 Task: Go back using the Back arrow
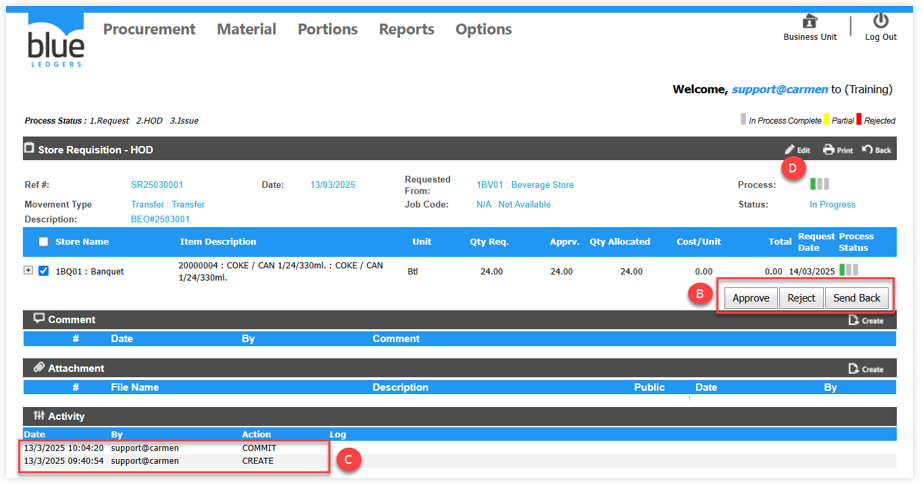pos(876,150)
